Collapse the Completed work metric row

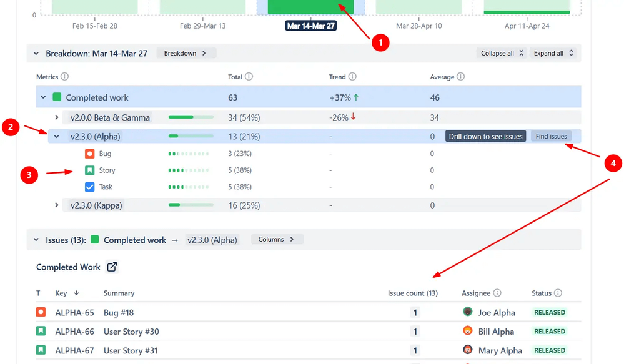coord(43,97)
